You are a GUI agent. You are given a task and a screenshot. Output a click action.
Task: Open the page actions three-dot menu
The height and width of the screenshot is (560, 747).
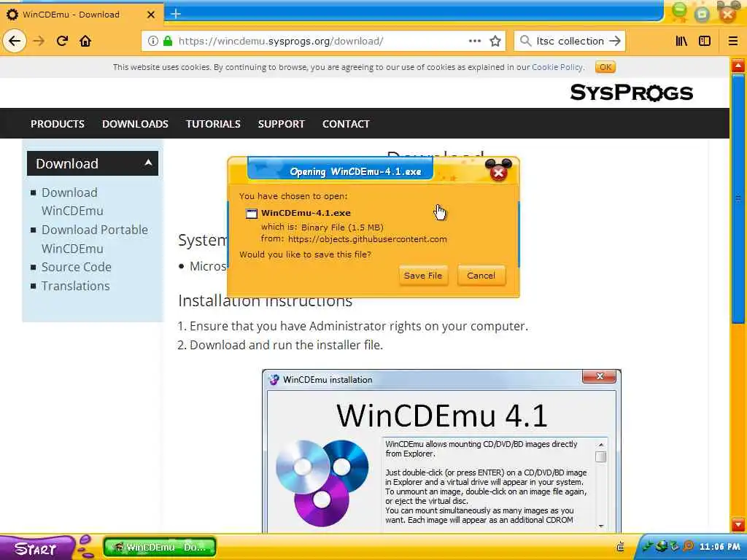click(x=474, y=41)
